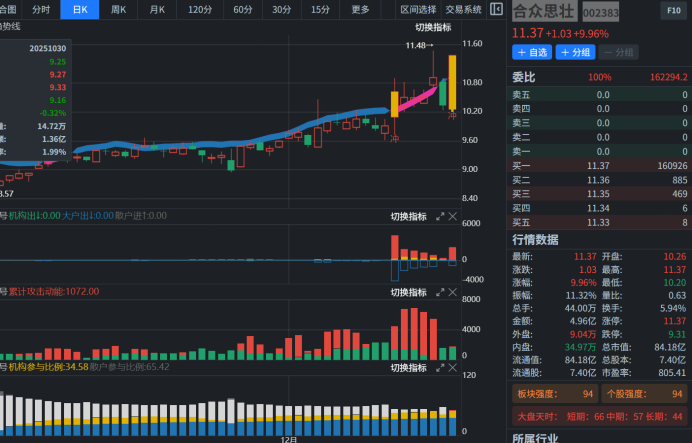Add stock via the 自选 button
Screen dimensions: 692x443
(532, 52)
